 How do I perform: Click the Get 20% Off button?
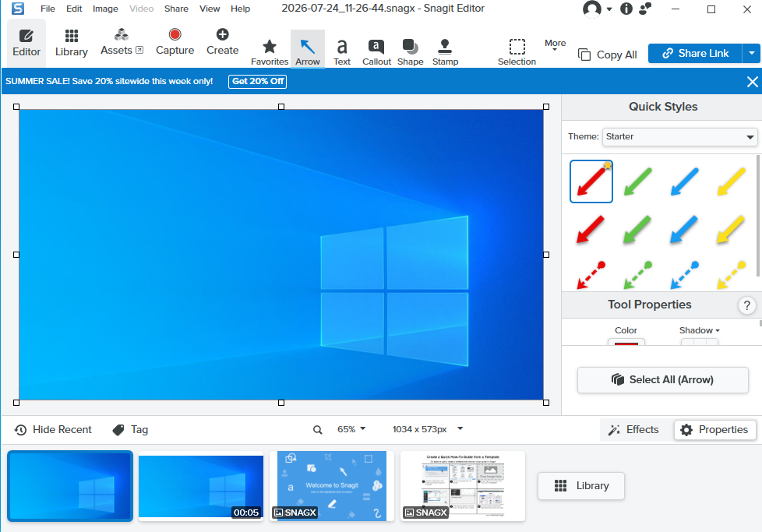tap(258, 81)
